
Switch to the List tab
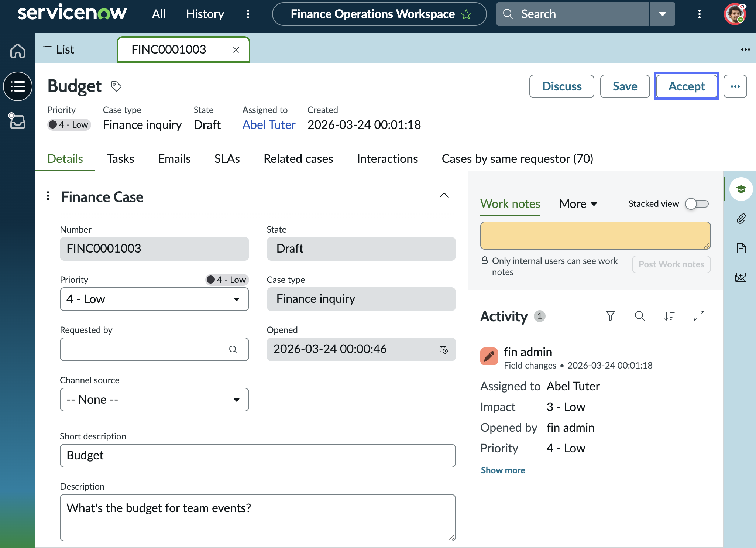(59, 49)
